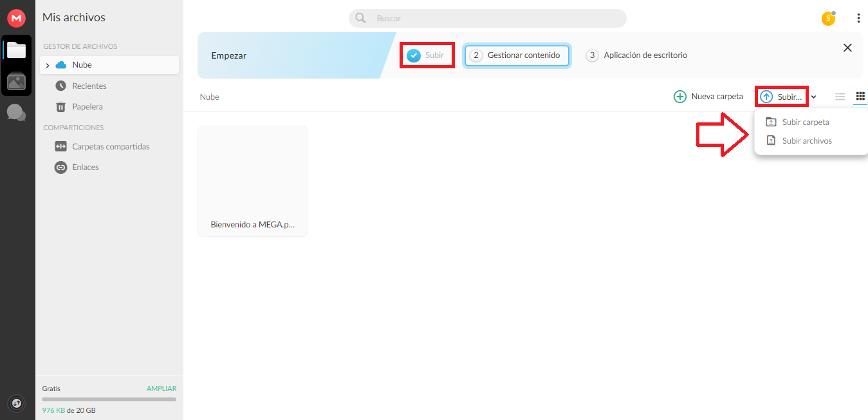Open Carpetas compartidas section
Viewport: 868px width, 420px height.
[109, 146]
